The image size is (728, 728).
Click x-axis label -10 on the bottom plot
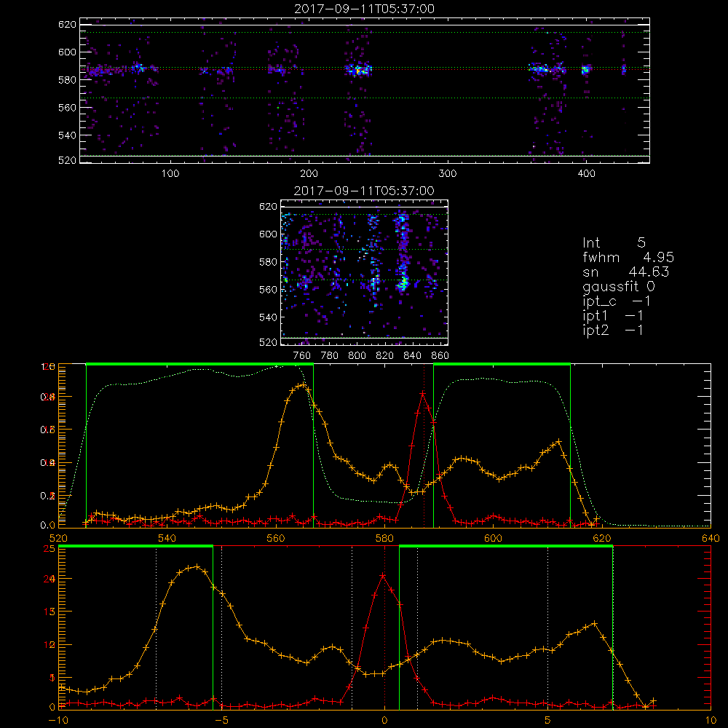58,721
